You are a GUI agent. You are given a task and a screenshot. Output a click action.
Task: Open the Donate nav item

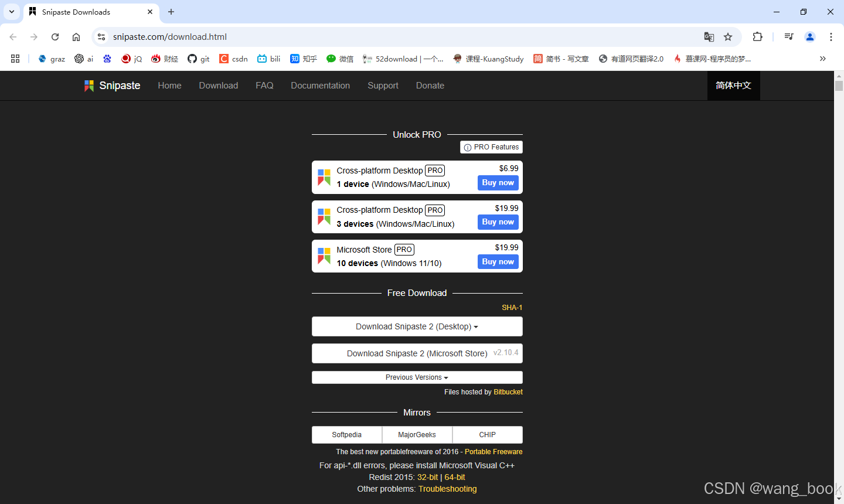430,86
